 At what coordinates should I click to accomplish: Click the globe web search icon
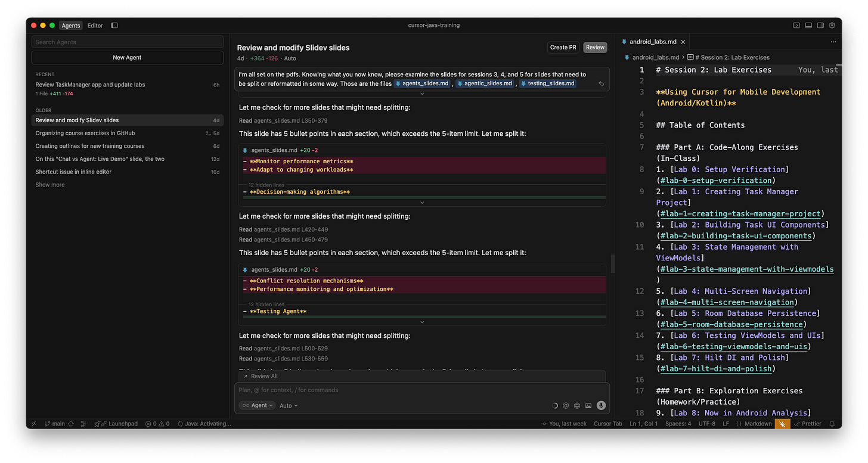577,406
